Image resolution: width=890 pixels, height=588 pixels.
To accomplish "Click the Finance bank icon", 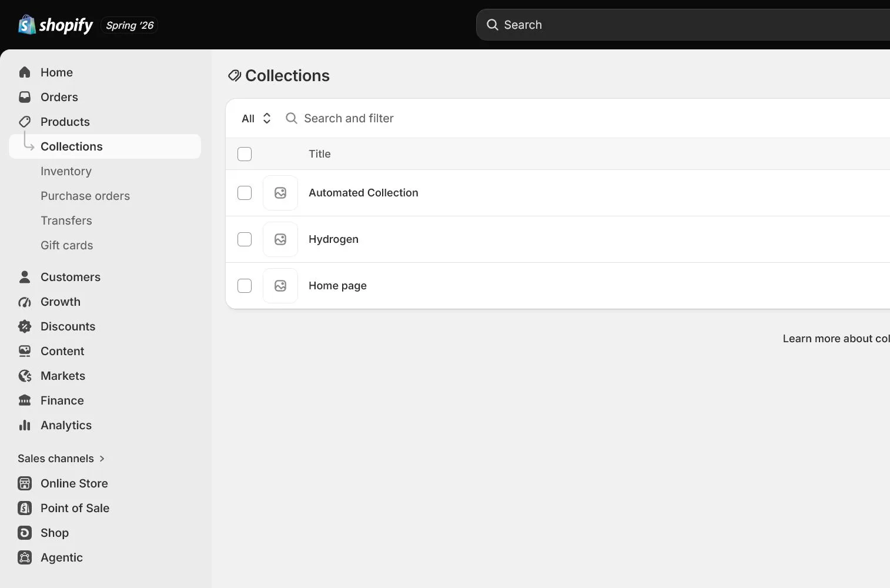I will pos(25,400).
